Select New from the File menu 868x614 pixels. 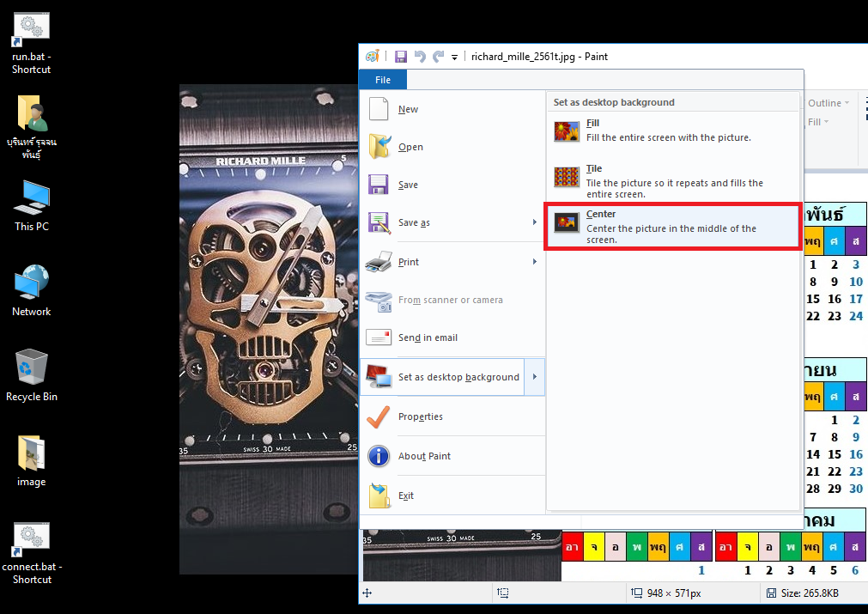coord(408,109)
